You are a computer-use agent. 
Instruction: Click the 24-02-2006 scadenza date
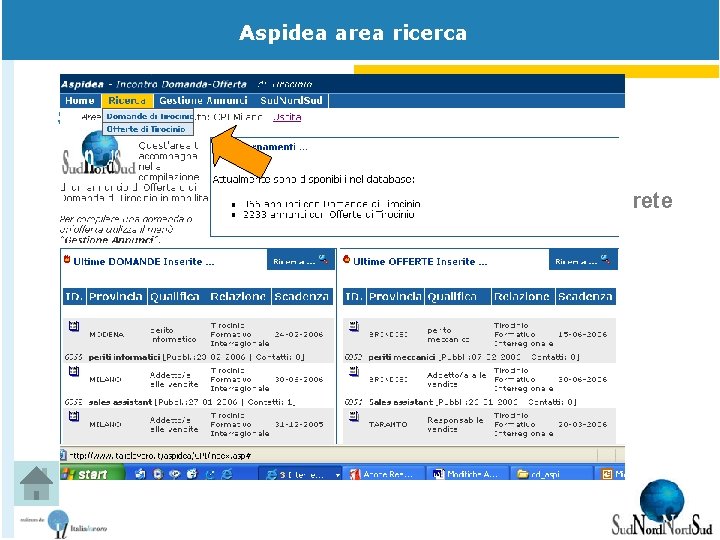pos(299,335)
